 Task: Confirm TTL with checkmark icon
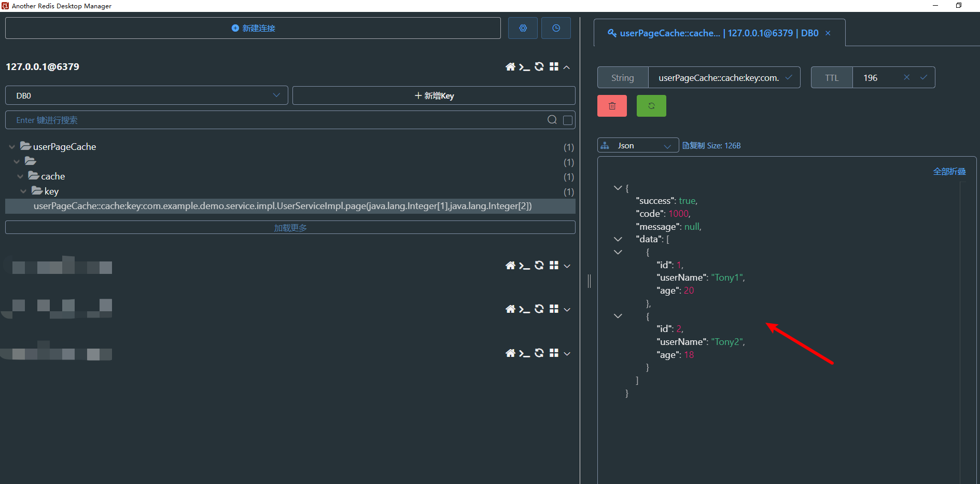point(923,77)
